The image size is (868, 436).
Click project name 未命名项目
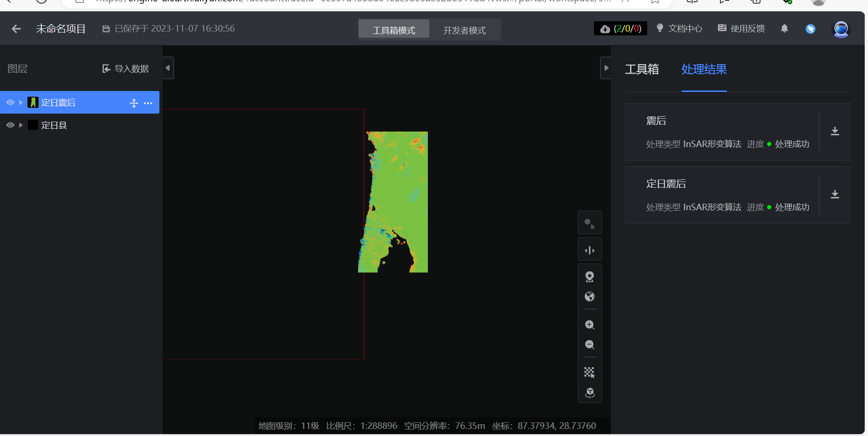pyautogui.click(x=61, y=29)
